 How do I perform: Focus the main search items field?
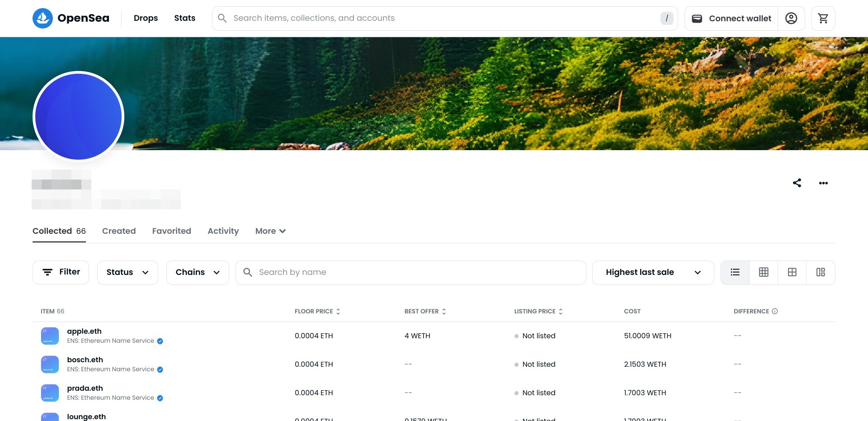click(445, 18)
